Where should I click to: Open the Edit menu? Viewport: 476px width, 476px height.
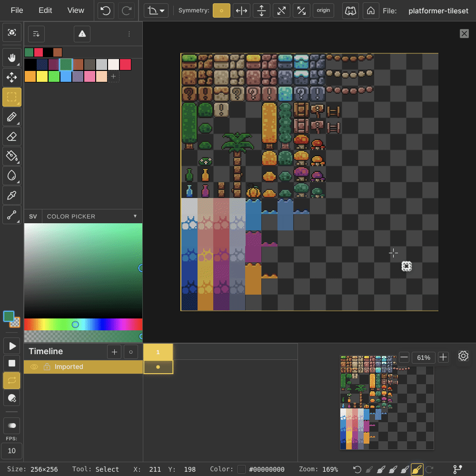(x=45, y=10)
